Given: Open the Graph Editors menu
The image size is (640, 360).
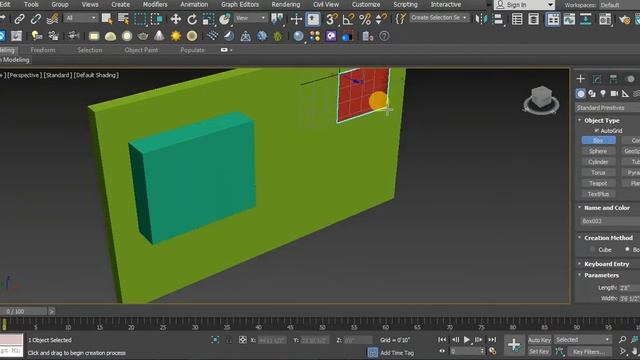Looking at the screenshot, I should coord(240,4).
